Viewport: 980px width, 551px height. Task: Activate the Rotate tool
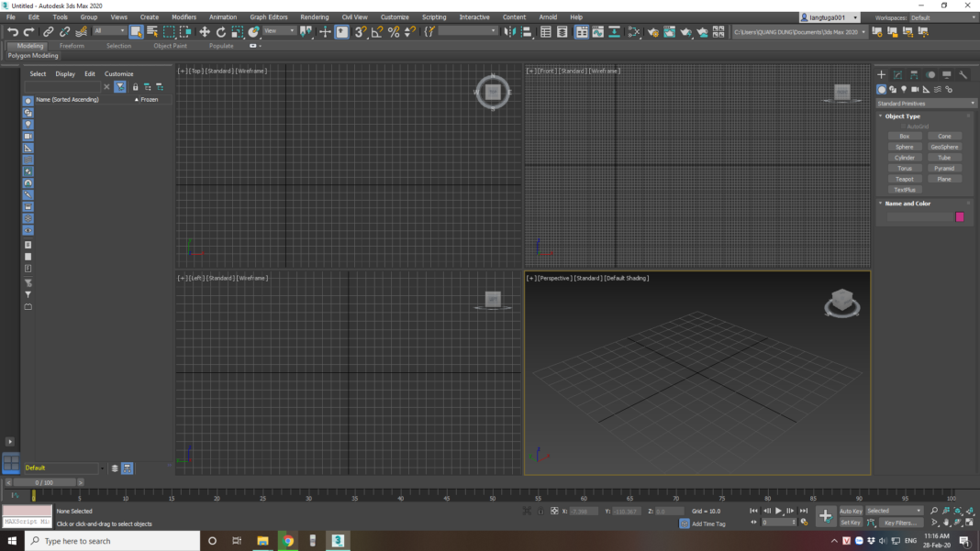[x=221, y=32]
